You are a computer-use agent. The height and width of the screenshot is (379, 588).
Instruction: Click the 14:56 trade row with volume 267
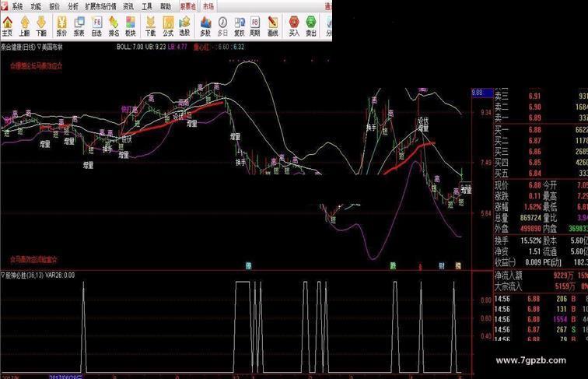[x=541, y=329]
